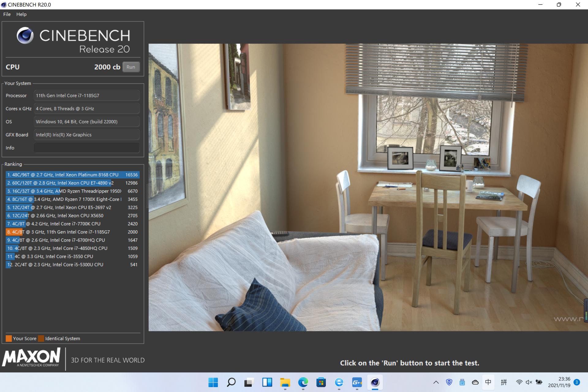Open the File menu

(x=6, y=14)
